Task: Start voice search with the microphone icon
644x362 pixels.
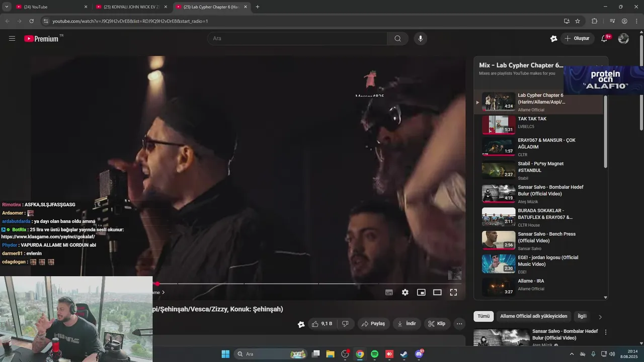Action: tap(421, 39)
